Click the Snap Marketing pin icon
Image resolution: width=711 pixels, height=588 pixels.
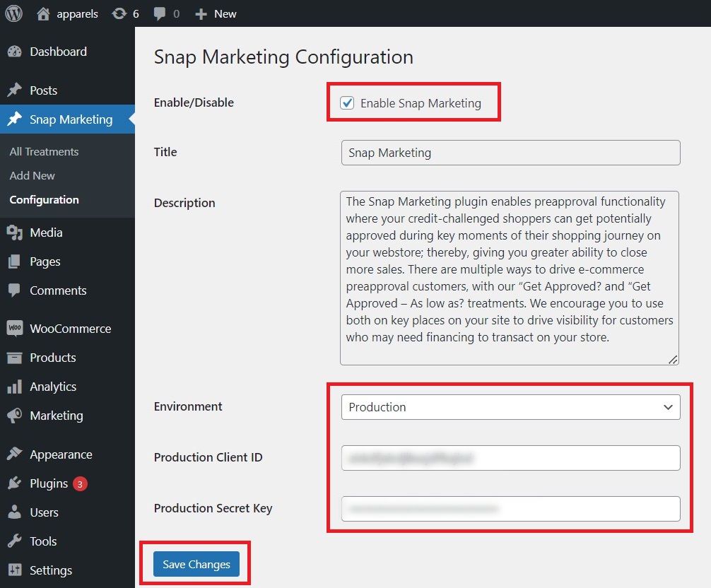[x=15, y=119]
